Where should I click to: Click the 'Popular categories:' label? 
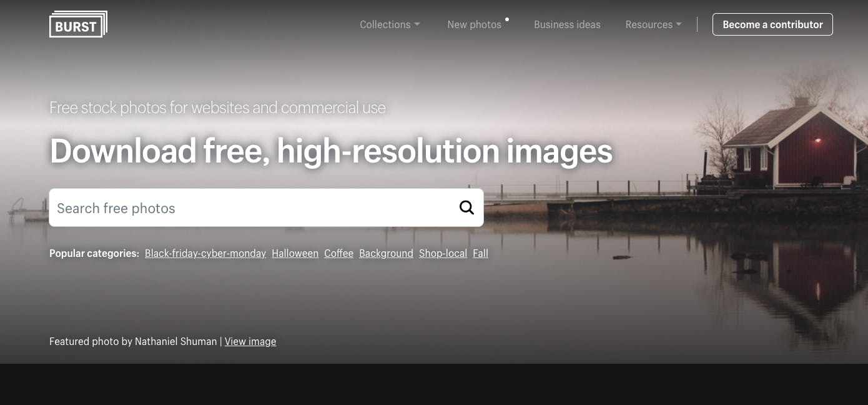point(94,253)
